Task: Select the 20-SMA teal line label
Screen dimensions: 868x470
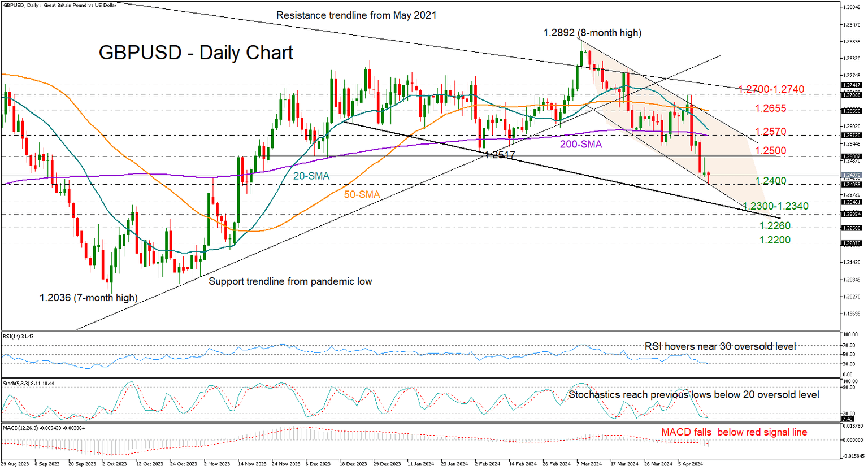Action: pos(311,176)
